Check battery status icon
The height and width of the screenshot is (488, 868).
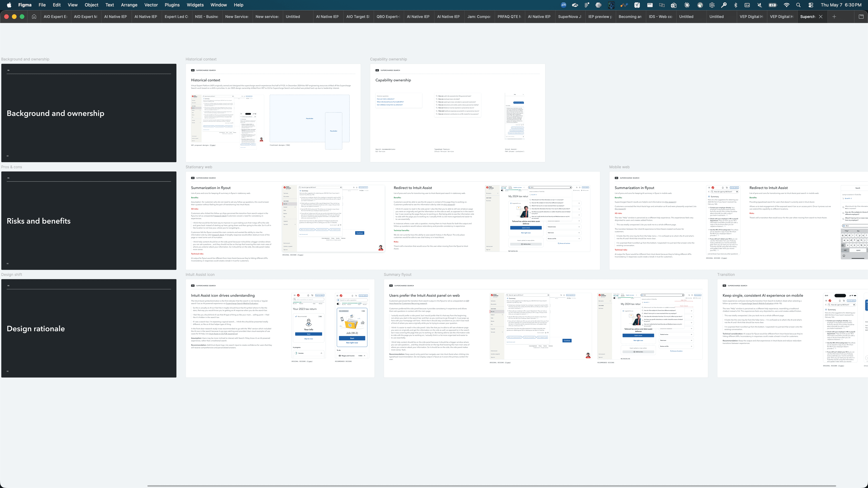(x=773, y=5)
